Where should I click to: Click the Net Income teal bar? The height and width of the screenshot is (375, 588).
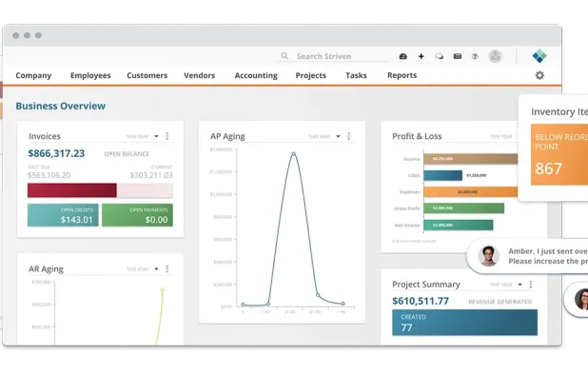[x=459, y=225]
